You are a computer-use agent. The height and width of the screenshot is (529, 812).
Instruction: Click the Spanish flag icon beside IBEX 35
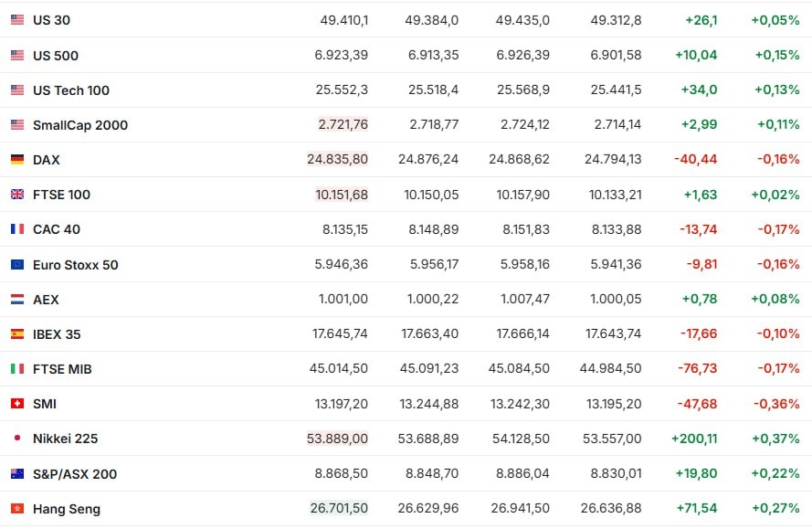(17, 334)
